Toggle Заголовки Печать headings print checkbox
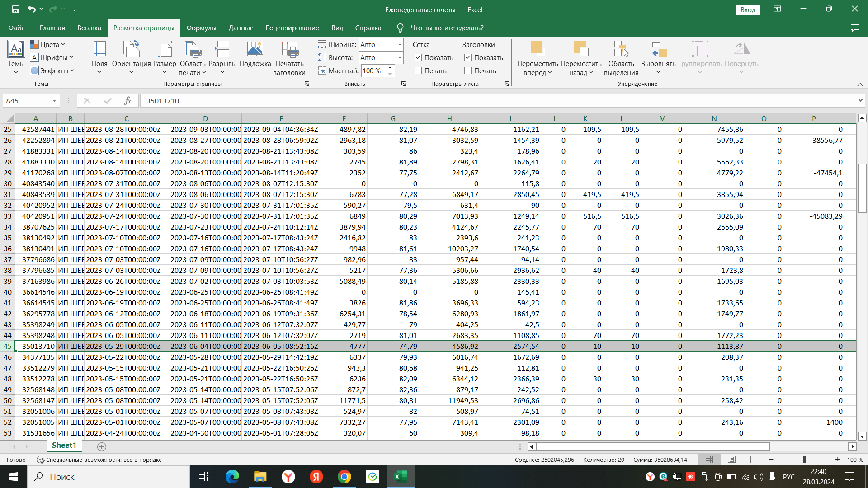Image resolution: width=868 pixels, height=488 pixels. (x=468, y=70)
